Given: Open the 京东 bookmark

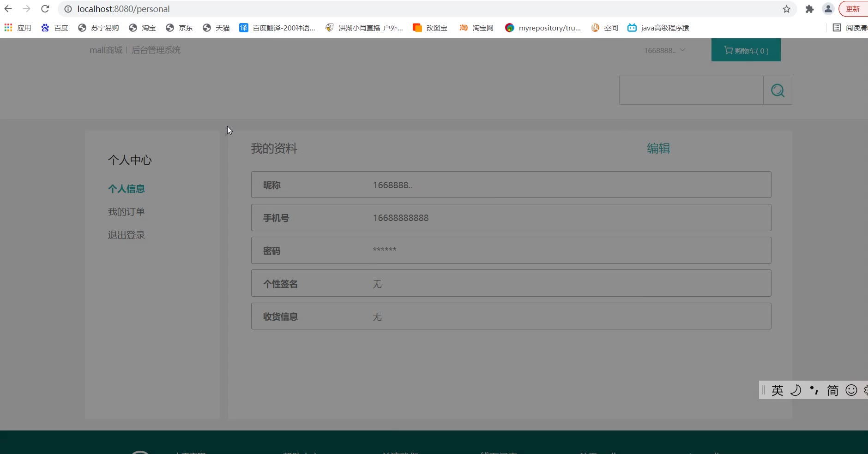Looking at the screenshot, I should (x=179, y=28).
